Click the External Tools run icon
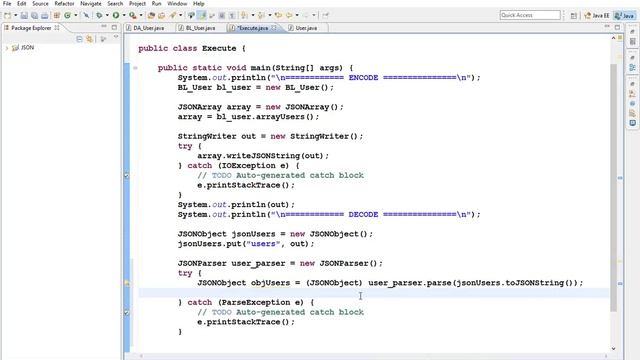 pos(133,16)
